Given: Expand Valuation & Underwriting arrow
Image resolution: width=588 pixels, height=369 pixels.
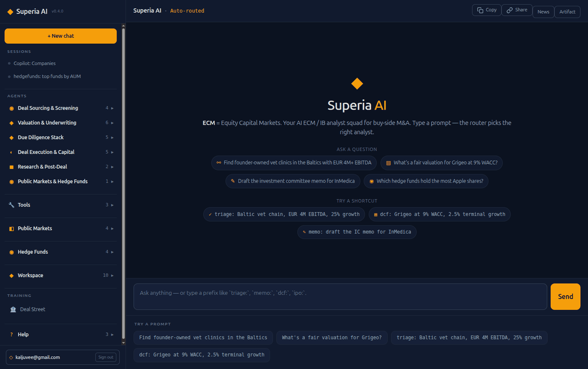Looking at the screenshot, I should 112,123.
